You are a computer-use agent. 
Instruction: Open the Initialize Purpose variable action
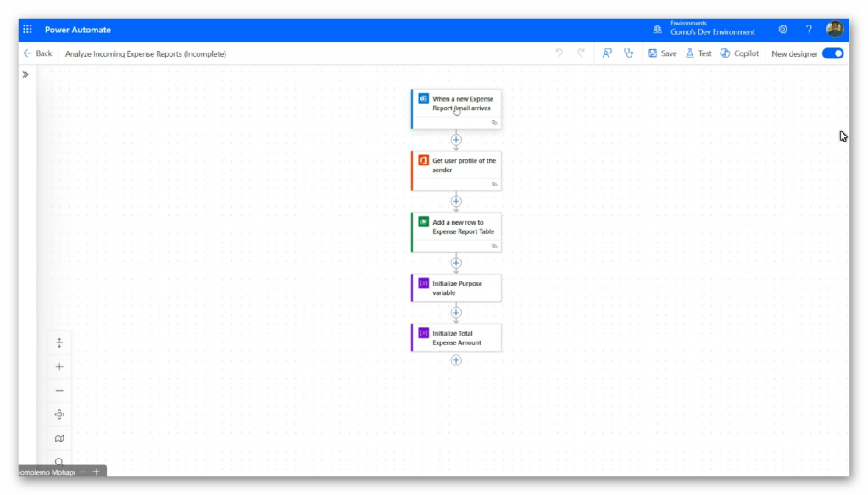pos(457,288)
